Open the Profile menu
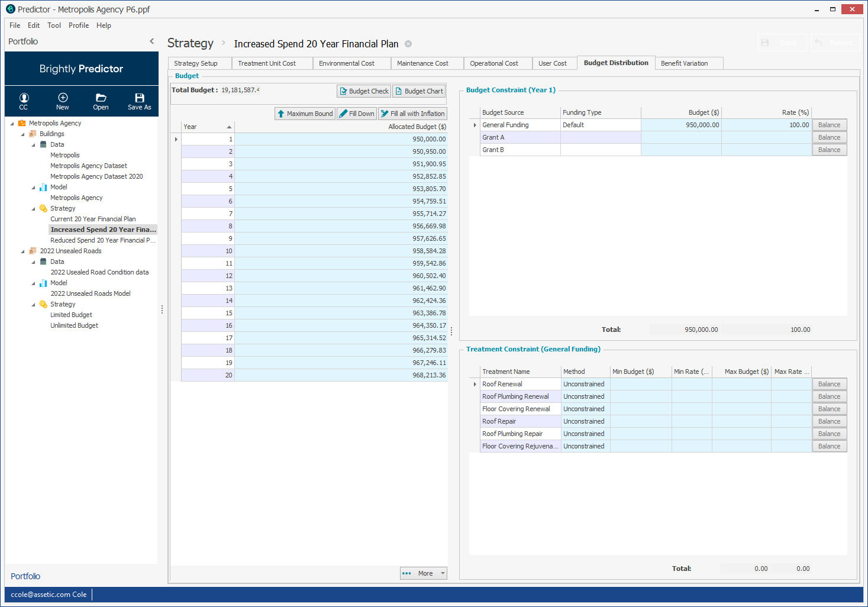Screen dimensions: 868x607 pyautogui.click(x=79, y=25)
